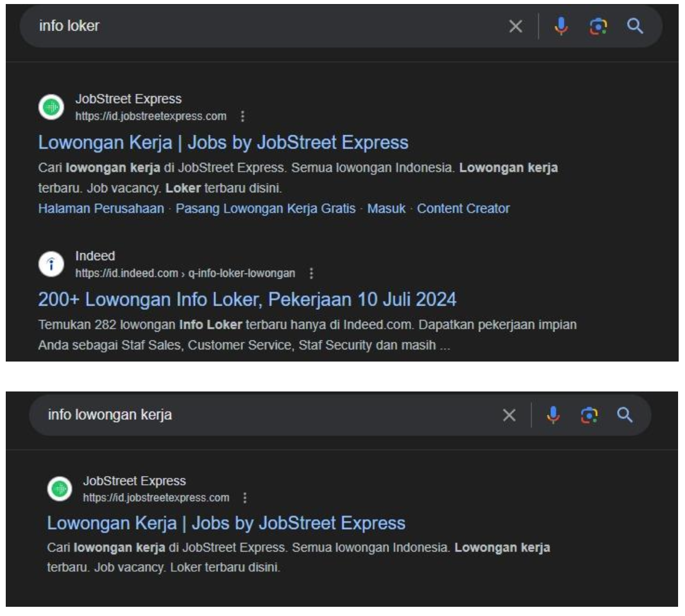This screenshot has width=685, height=616.
Task: Submit search with magnifier in 'info loker' bar
Action: coord(635,26)
